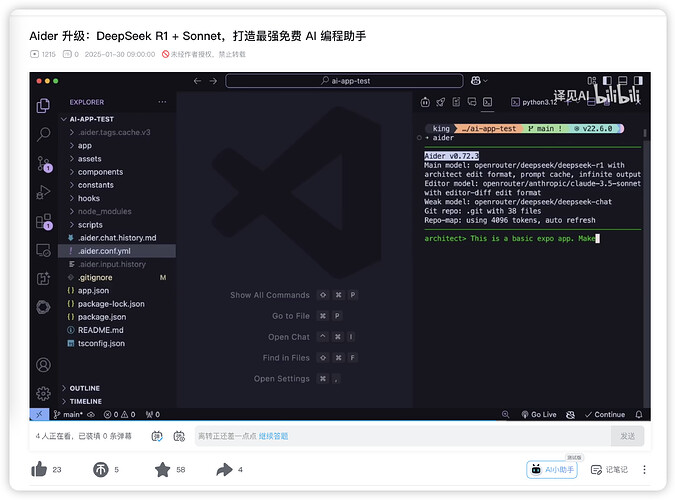Open the Explorer view in the activity bar
The height and width of the screenshot is (500, 675).
point(43,105)
